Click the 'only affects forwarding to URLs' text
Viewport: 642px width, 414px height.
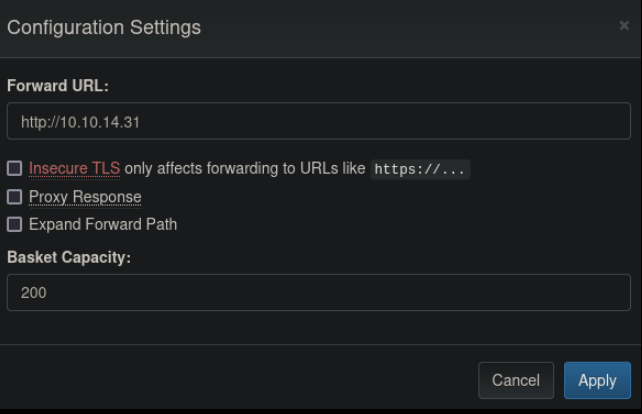click(245, 169)
